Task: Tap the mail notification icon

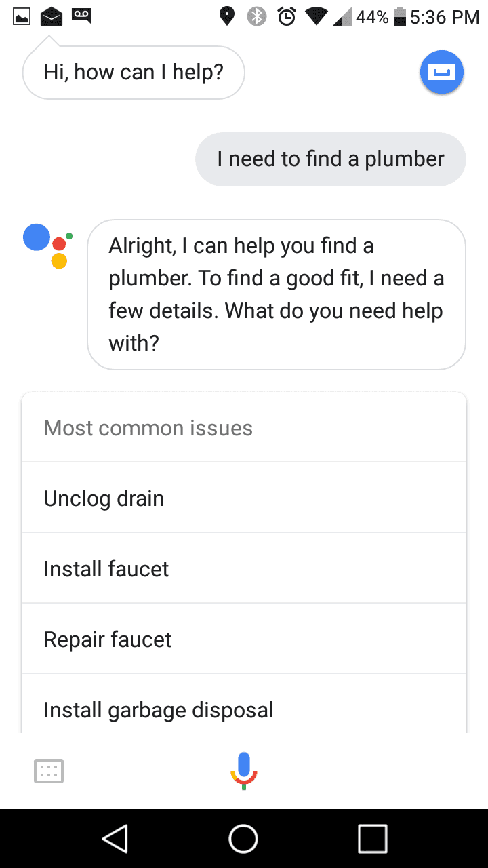Action: click(52, 16)
